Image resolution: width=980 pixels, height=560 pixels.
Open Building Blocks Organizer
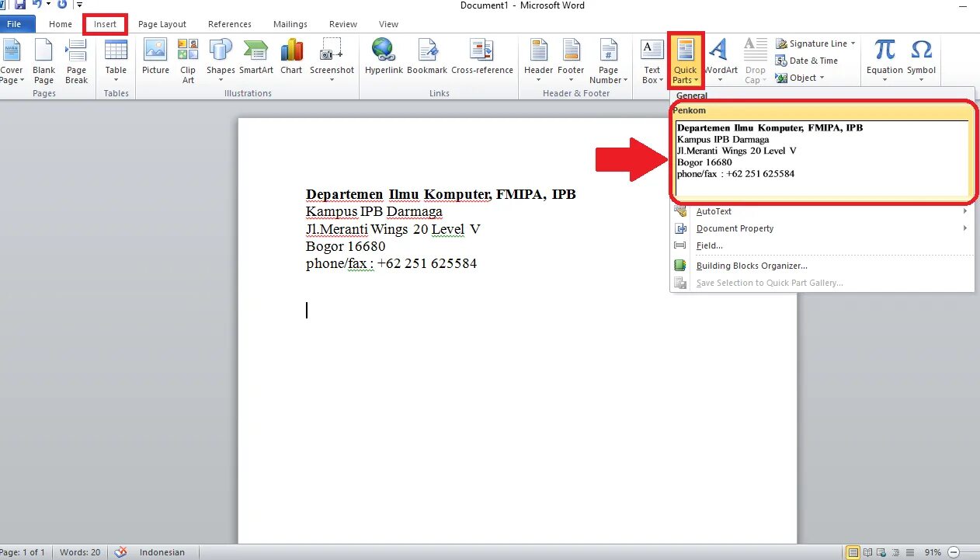tap(822, 266)
